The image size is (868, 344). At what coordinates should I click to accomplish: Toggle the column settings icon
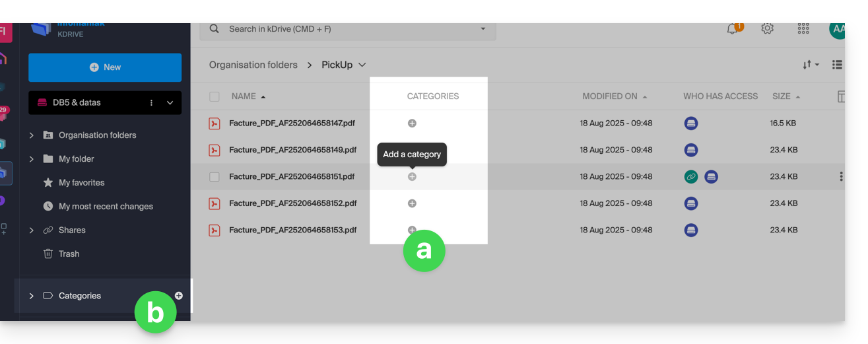click(841, 97)
